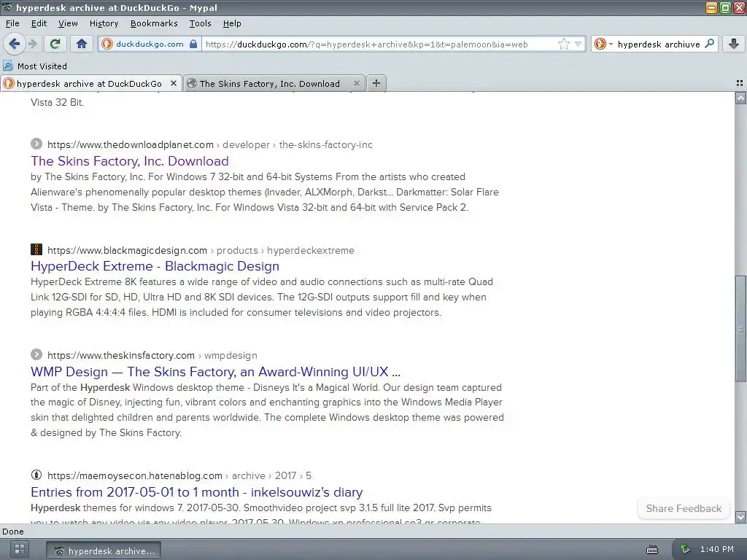The height and width of the screenshot is (560, 747).
Task: Open The Skins Factory, Inc. Download result
Action: coord(130,161)
